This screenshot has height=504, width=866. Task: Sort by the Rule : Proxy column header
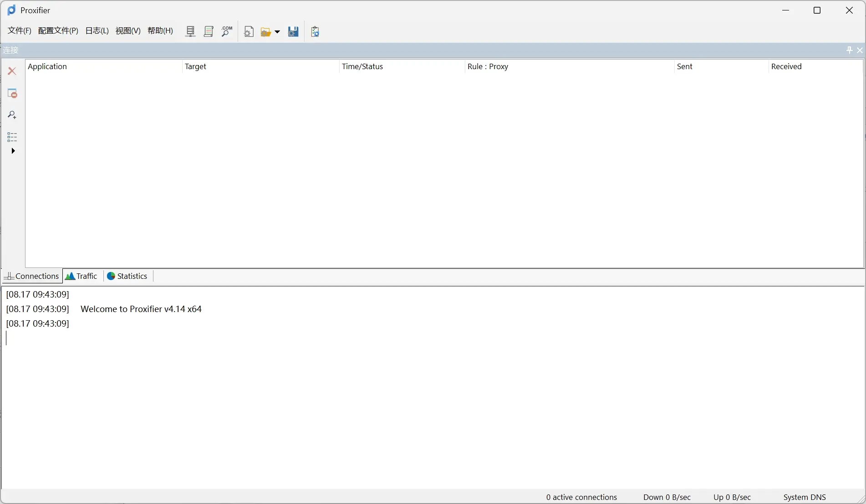[569, 66]
